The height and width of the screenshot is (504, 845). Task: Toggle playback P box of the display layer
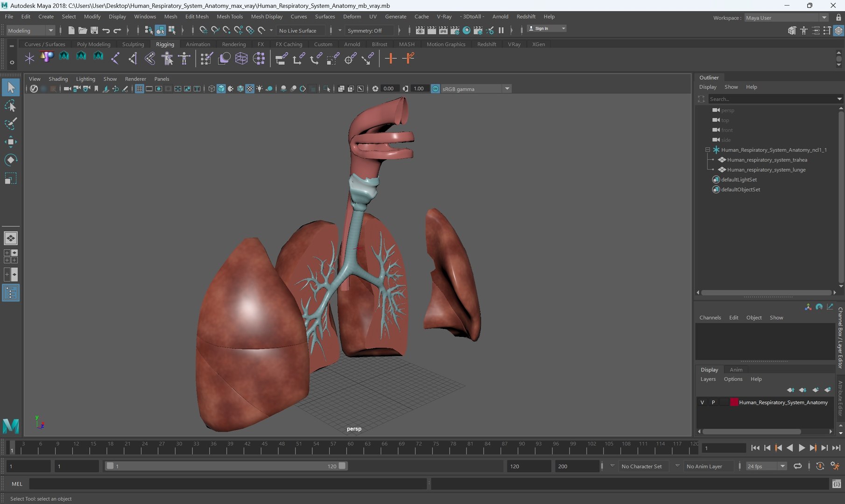[x=713, y=402]
